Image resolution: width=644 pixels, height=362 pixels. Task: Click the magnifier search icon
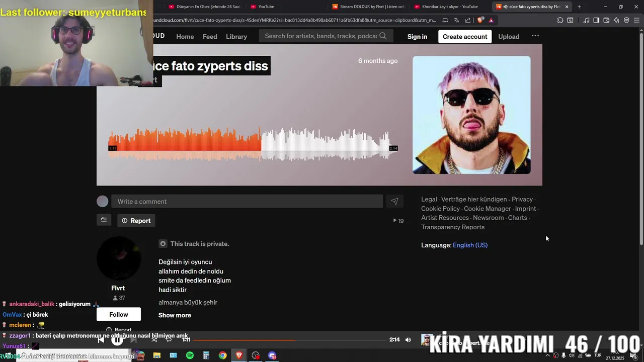[x=383, y=36]
